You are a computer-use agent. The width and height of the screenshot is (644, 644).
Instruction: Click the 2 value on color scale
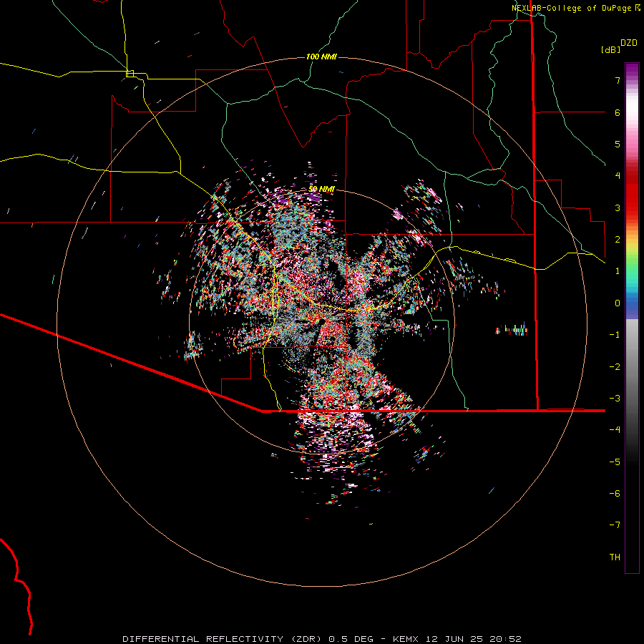pyautogui.click(x=618, y=240)
